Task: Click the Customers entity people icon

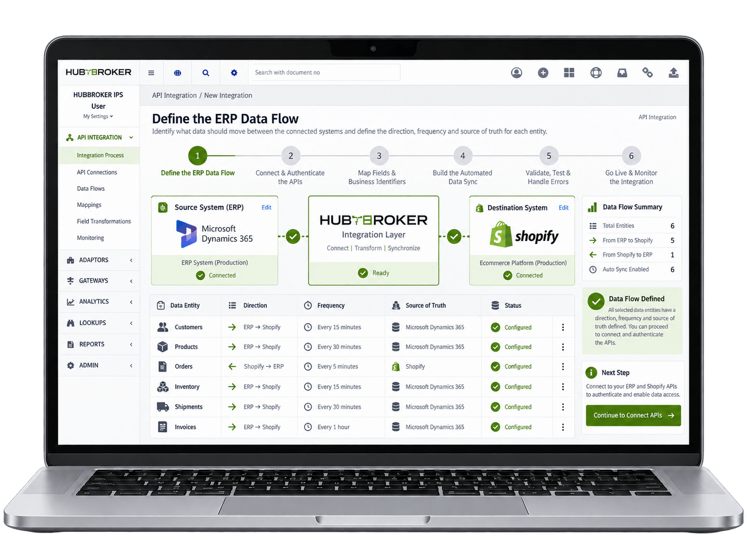Action: pos(163,327)
